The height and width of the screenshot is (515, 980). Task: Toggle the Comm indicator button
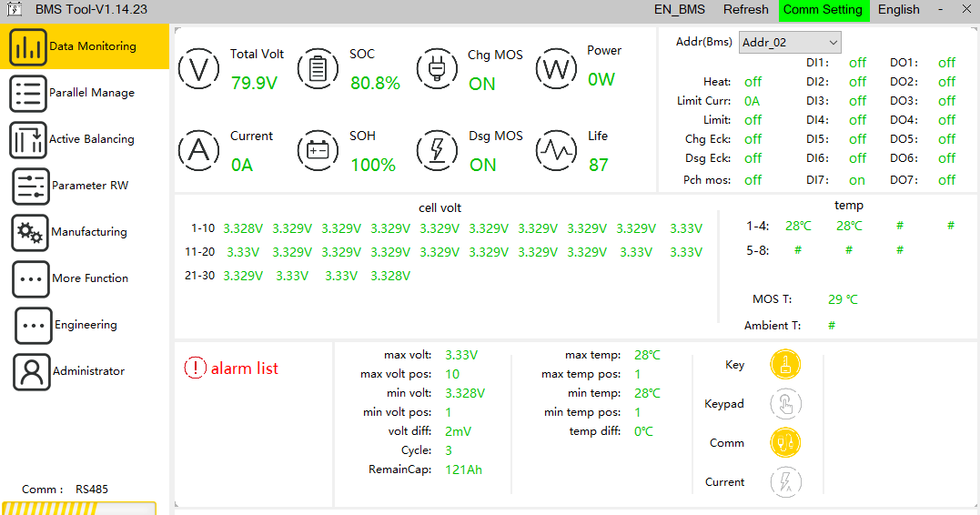click(x=785, y=442)
